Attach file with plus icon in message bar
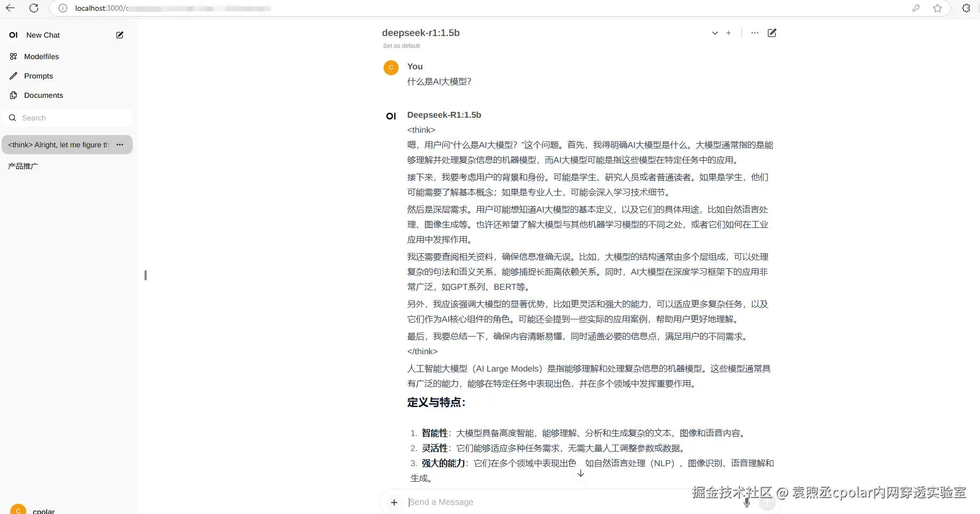 pos(394,502)
